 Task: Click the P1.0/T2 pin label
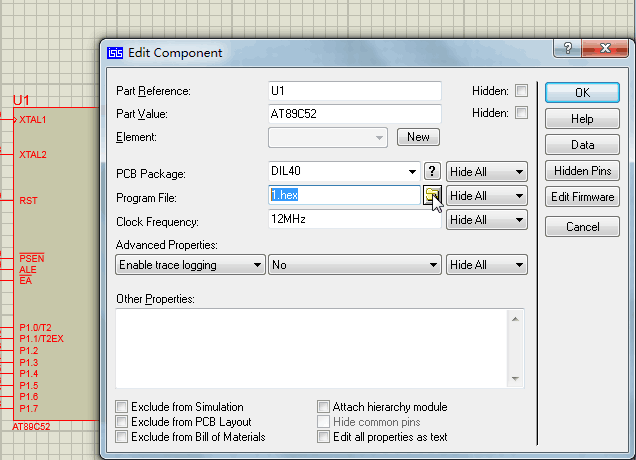click(35, 327)
